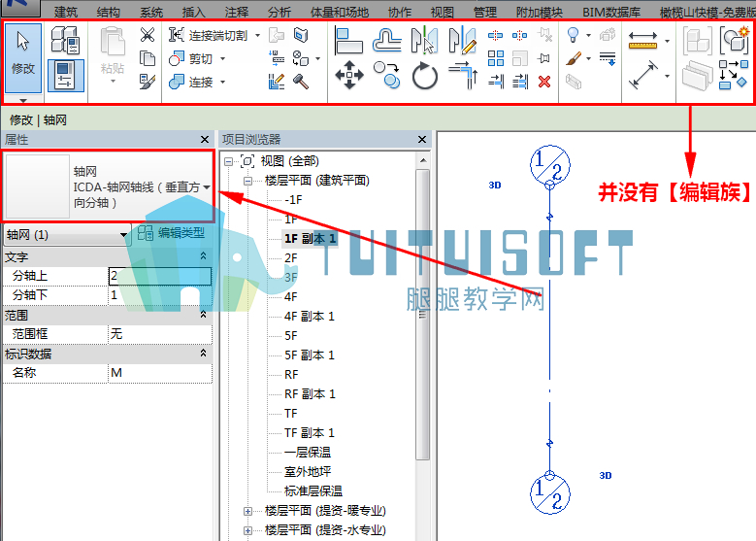
Task: Click the Cut to clipboard scissors icon
Action: (x=148, y=35)
